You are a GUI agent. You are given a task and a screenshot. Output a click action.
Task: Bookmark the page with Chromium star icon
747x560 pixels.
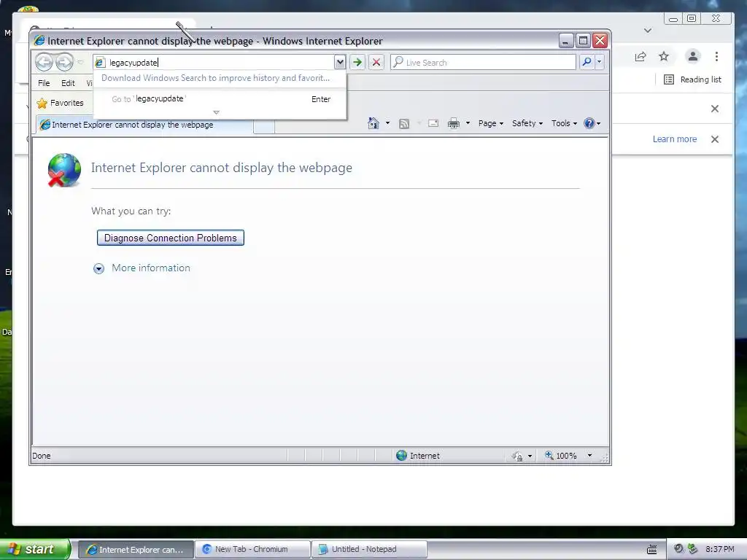tap(664, 57)
